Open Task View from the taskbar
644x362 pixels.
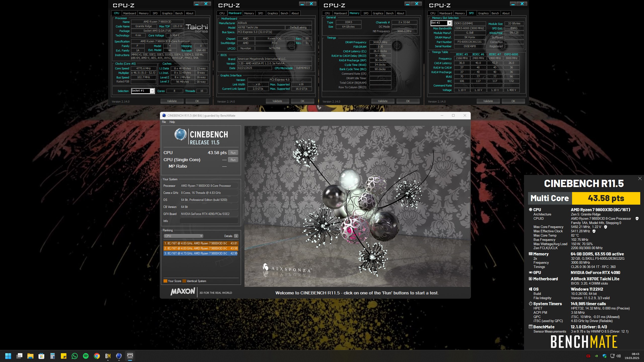(x=19, y=356)
